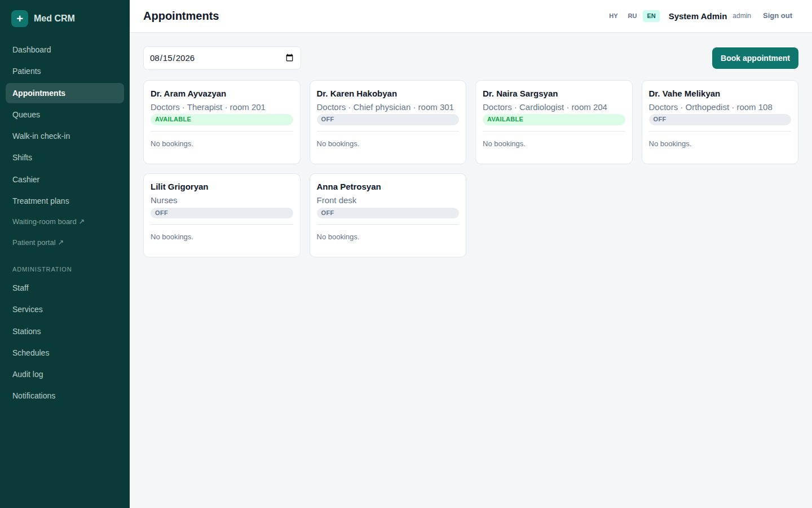Viewport: 812px width, 508px height.
Task: Click the Appointments page heading
Action: coord(181,16)
